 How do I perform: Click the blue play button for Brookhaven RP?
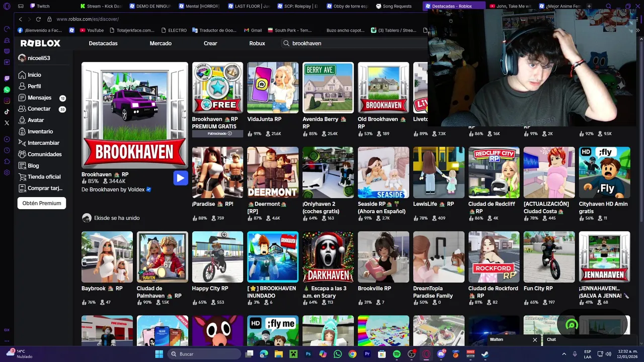coord(181,178)
